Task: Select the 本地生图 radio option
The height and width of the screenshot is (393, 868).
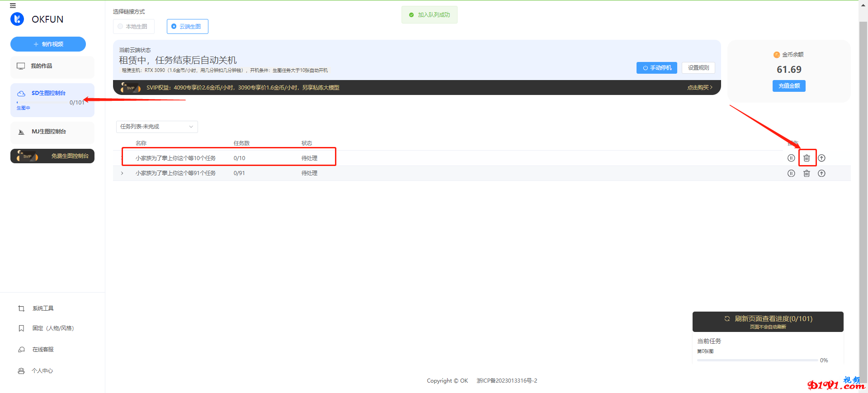Action: coord(133,26)
